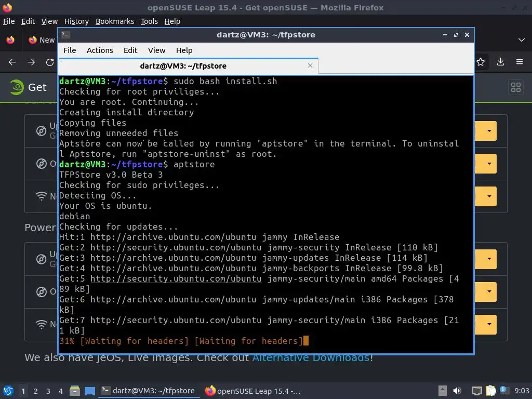Open the clipboard manager tray icon
532x399 pixels.
(490, 391)
